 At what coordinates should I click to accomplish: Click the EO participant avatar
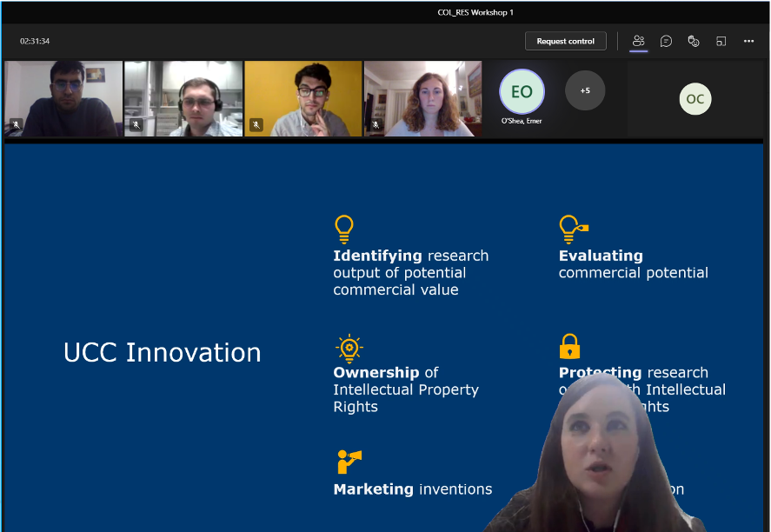tap(522, 91)
